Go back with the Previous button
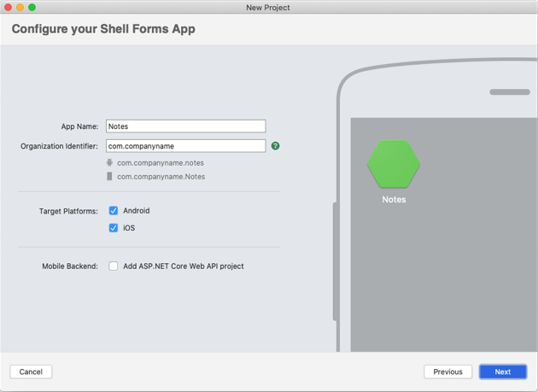 pos(447,372)
